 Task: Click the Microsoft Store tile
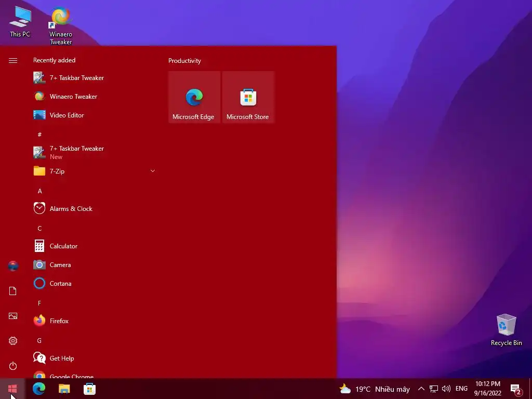point(248,97)
